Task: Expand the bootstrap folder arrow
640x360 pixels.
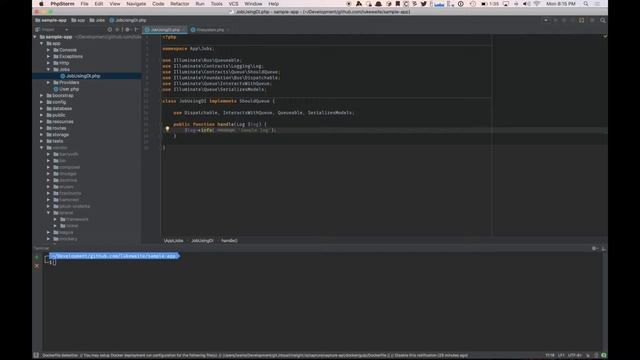Action: tap(42, 96)
